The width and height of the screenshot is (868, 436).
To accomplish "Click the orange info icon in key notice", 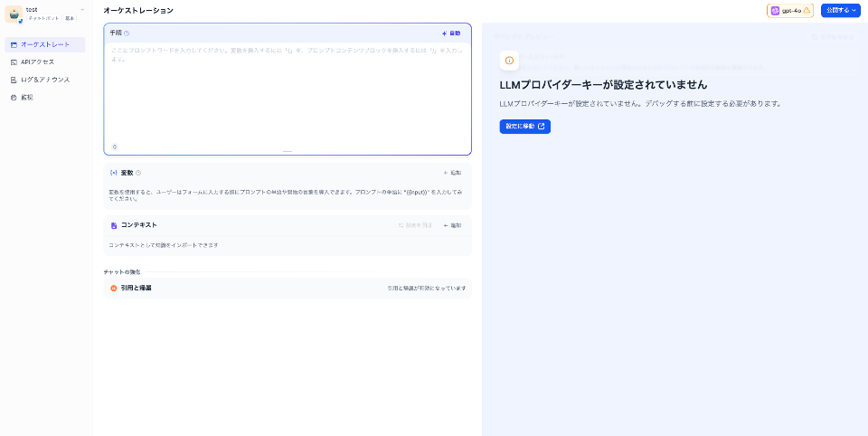I will click(509, 61).
